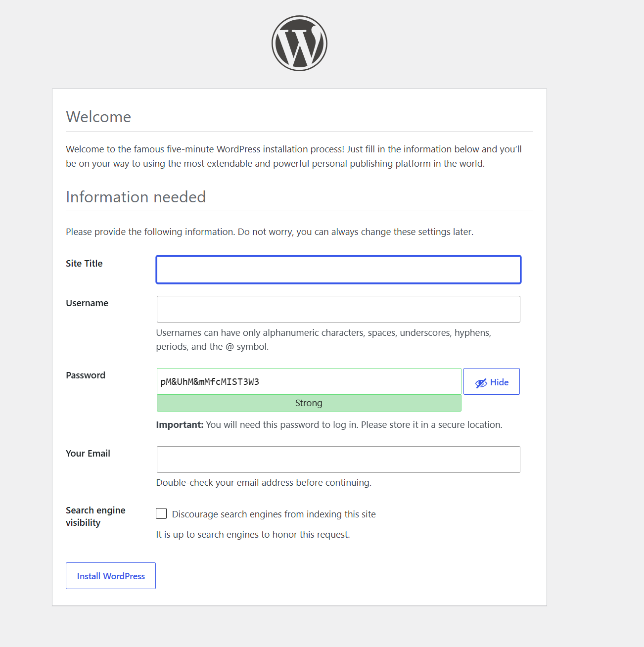
Task: Click the Your Email input field
Action: point(338,460)
